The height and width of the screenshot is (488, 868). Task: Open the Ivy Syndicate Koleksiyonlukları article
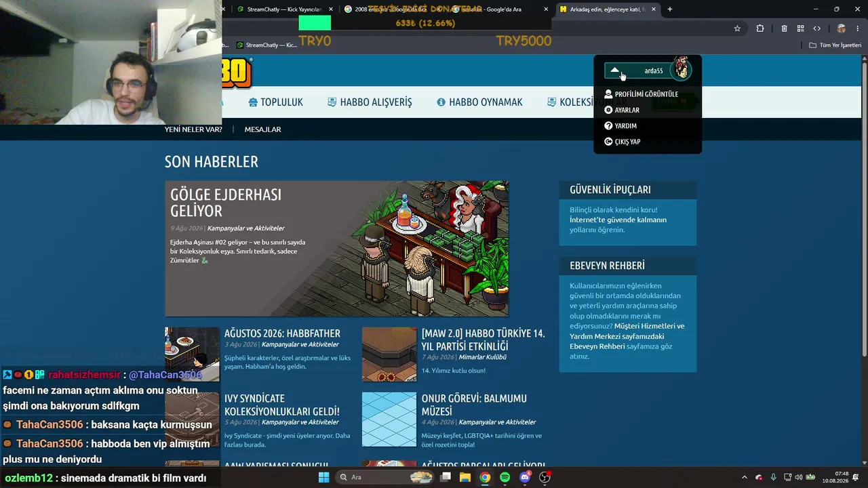click(x=282, y=405)
